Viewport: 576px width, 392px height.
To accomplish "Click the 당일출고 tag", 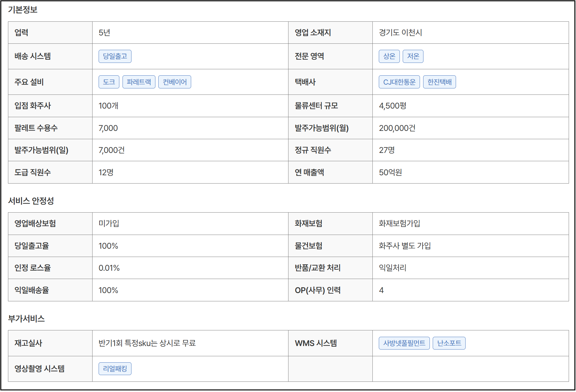I will [115, 57].
